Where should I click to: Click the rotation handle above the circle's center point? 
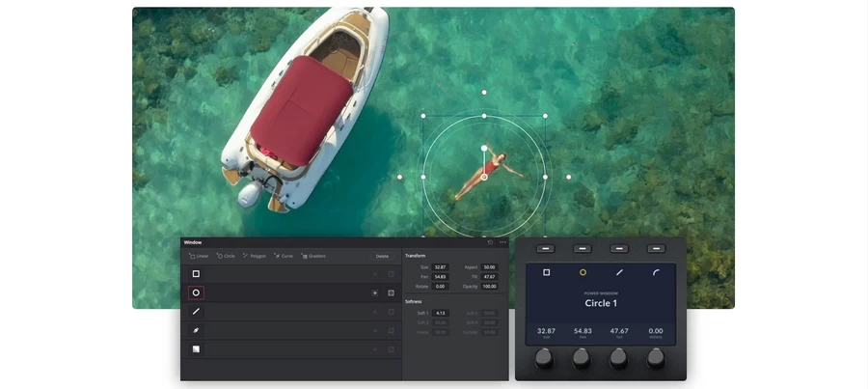click(x=484, y=148)
